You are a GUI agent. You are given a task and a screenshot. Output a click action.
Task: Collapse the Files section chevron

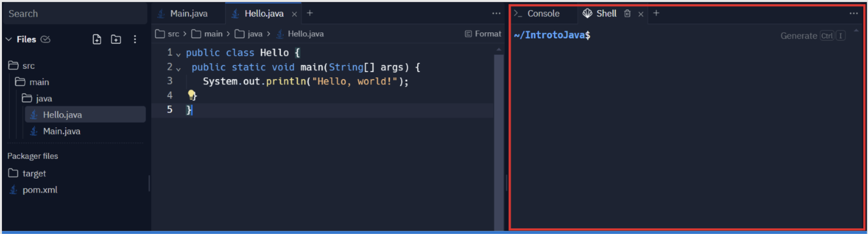coord(9,39)
